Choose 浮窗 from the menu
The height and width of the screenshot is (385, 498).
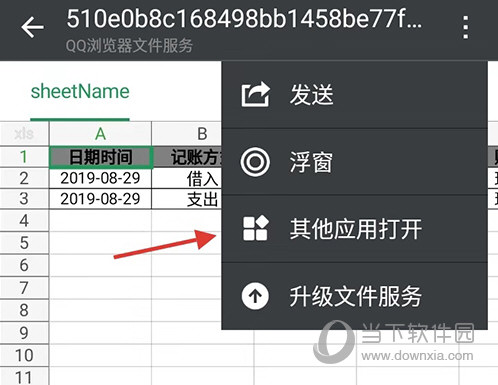point(355,162)
